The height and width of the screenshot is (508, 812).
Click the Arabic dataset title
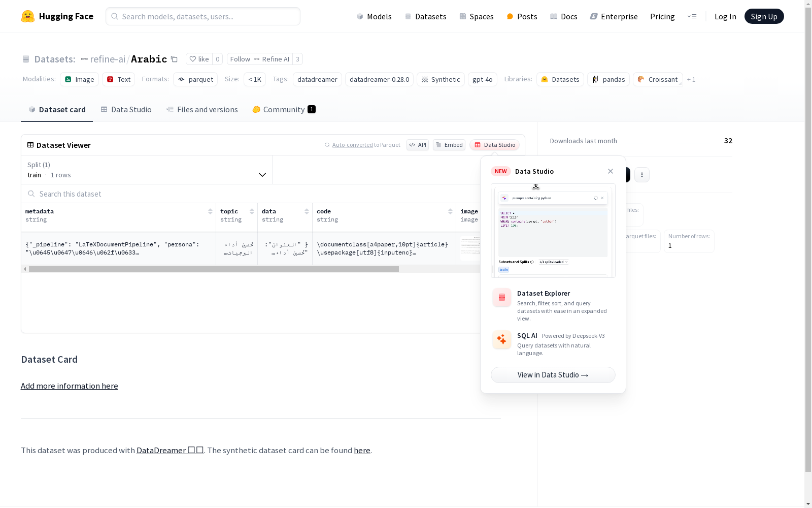(149, 59)
